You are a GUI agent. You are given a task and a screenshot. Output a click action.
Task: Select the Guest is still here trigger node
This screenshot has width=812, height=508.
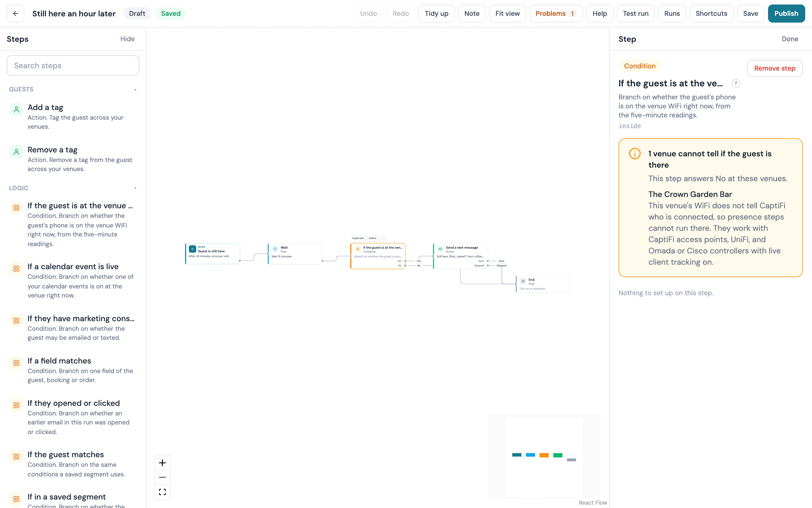pyautogui.click(x=212, y=254)
